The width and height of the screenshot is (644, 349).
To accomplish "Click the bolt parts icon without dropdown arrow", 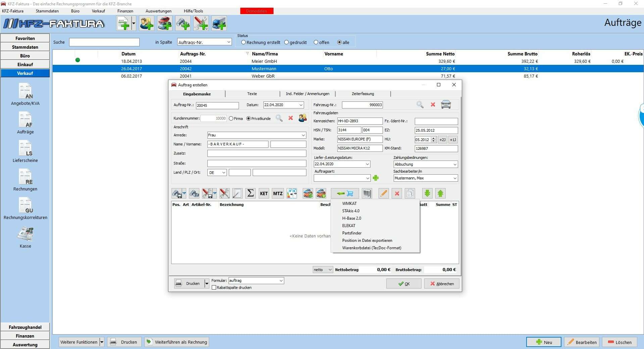I will pos(194,193).
